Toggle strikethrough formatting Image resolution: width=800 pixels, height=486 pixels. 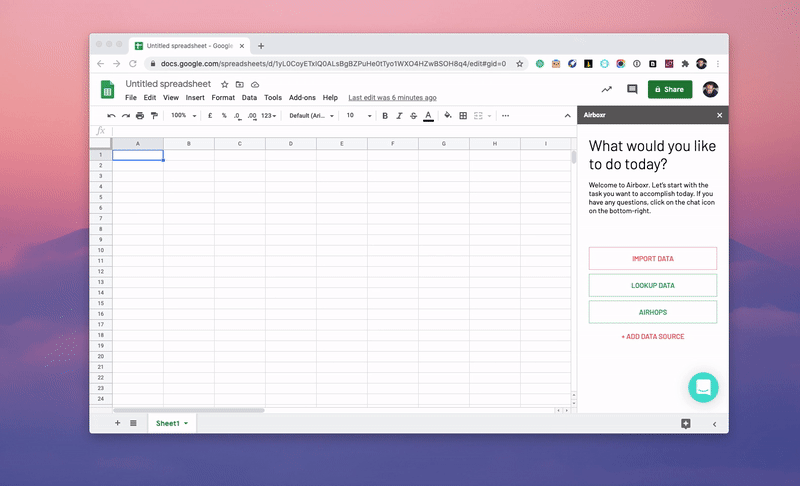(413, 116)
